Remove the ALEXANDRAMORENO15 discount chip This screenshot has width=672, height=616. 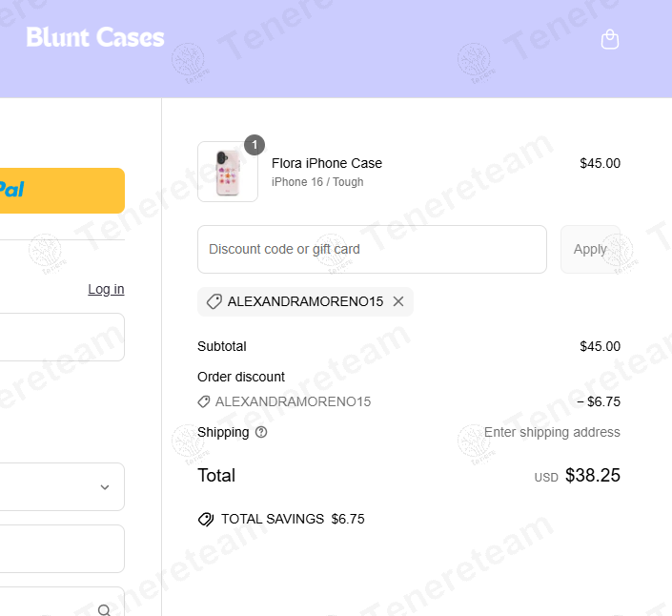point(398,301)
